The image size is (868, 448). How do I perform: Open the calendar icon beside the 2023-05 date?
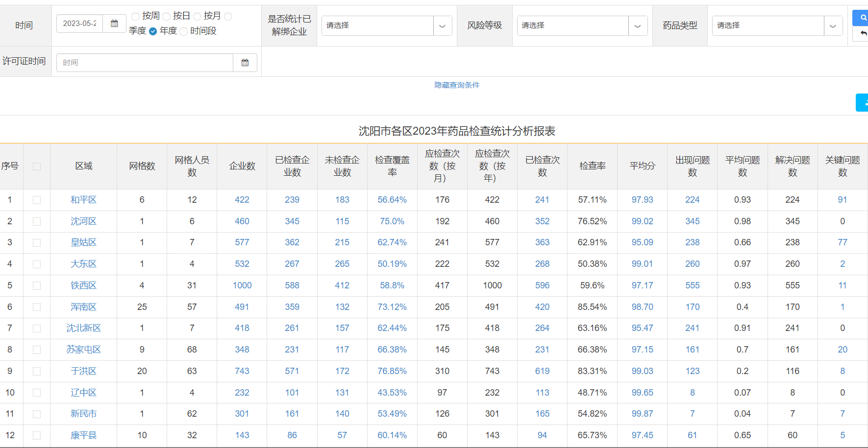[114, 24]
